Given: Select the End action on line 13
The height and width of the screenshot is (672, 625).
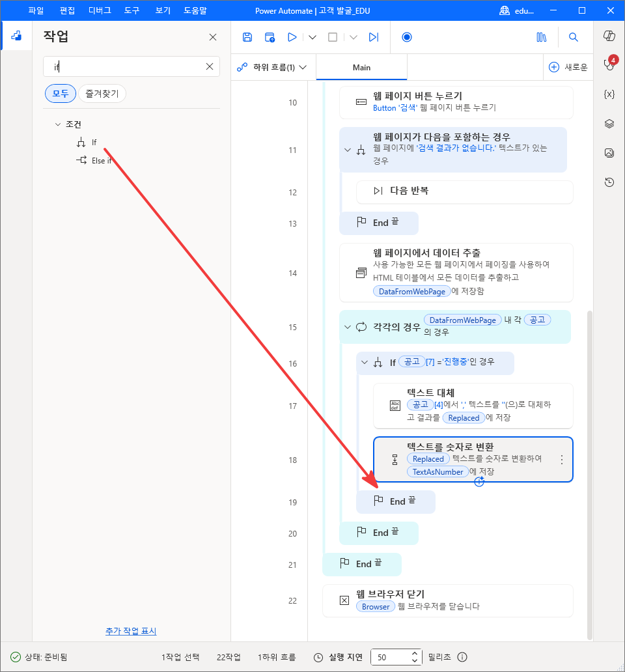Looking at the screenshot, I should pyautogui.click(x=379, y=223).
